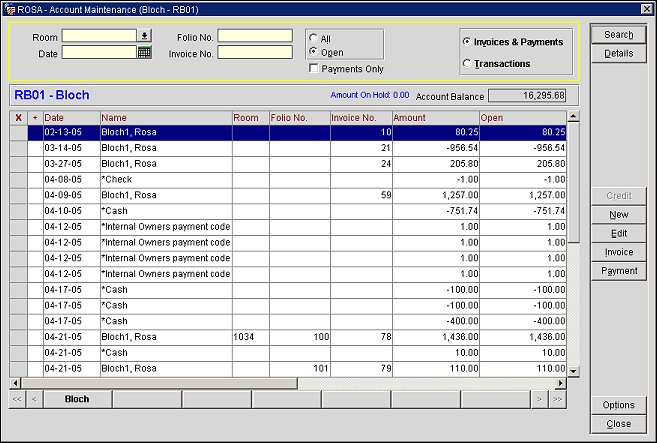Viewport: 657px width, 443px height.
Task: Click the Folio No. input field
Action: [x=255, y=36]
